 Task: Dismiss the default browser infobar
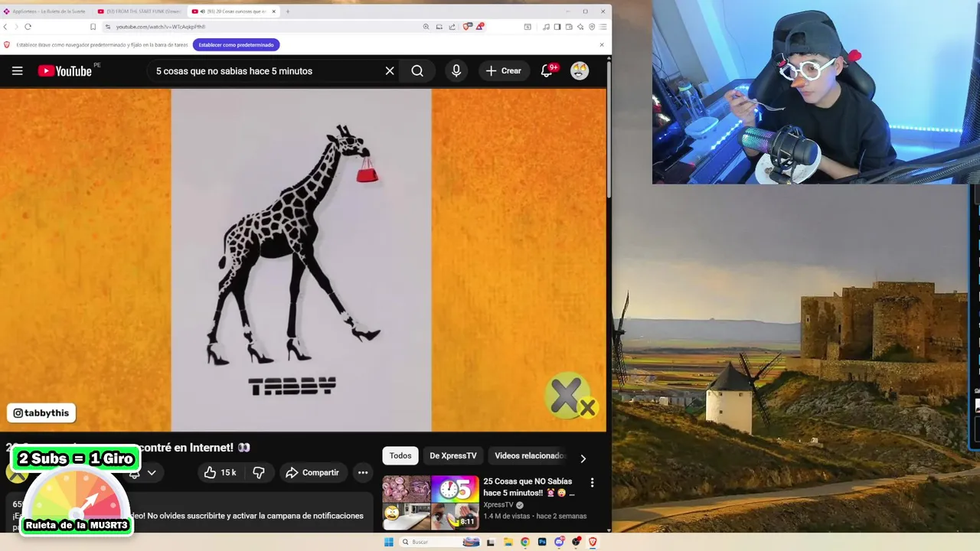[x=602, y=44]
